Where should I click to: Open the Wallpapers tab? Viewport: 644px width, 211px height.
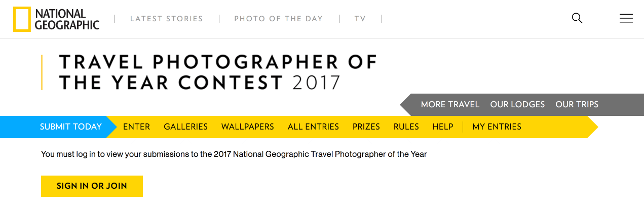pos(247,127)
